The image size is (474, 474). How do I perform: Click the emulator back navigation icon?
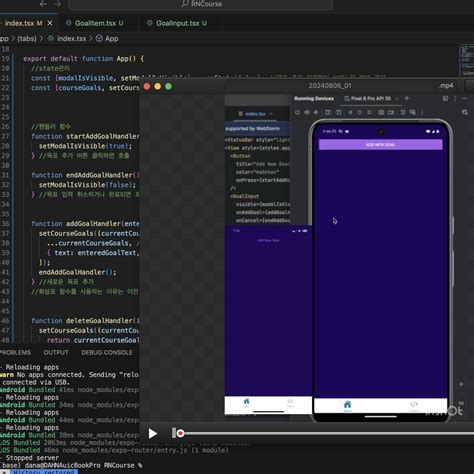tap(350, 112)
